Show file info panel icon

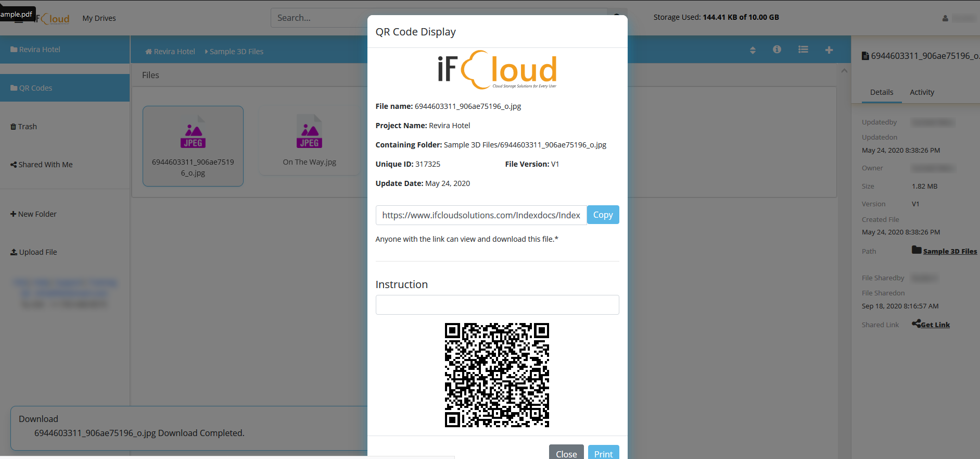click(x=777, y=49)
